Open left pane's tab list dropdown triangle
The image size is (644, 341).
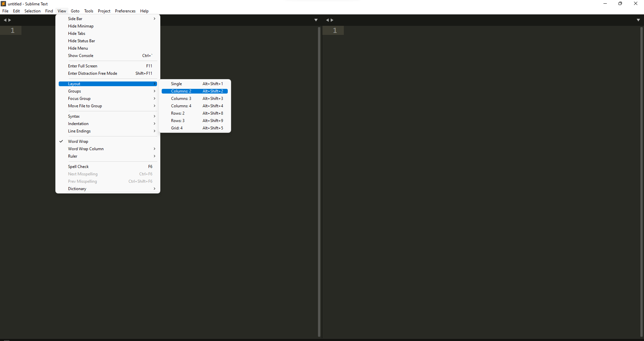point(316,20)
